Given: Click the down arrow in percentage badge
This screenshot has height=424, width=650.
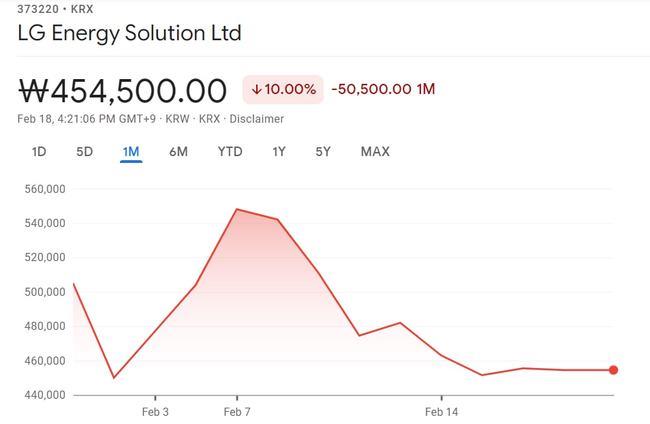Looking at the screenshot, I should point(257,89).
